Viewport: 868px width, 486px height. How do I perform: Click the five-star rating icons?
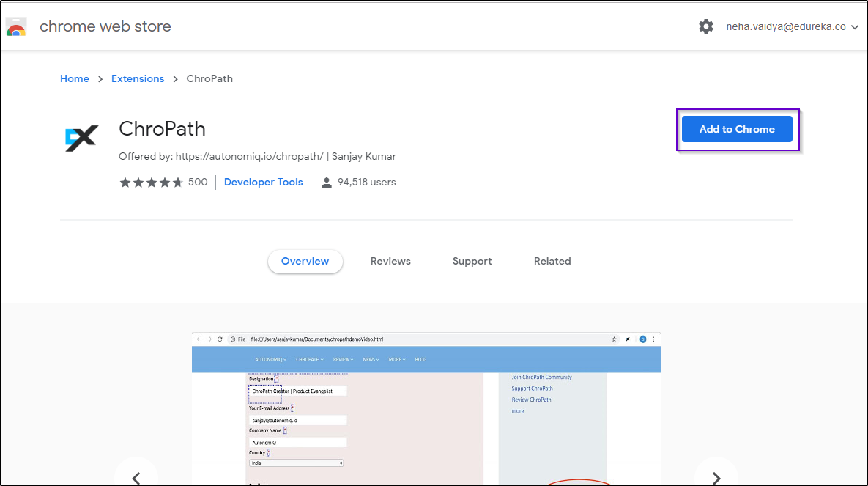[151, 183]
